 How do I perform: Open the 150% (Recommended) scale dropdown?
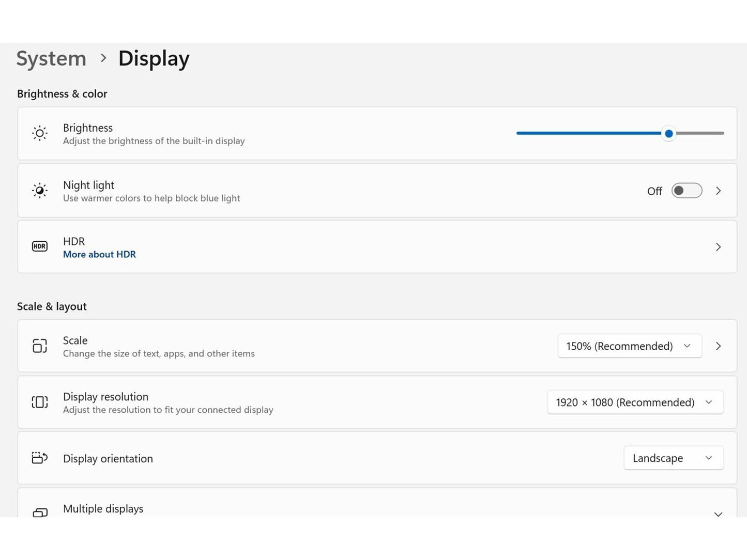click(629, 346)
